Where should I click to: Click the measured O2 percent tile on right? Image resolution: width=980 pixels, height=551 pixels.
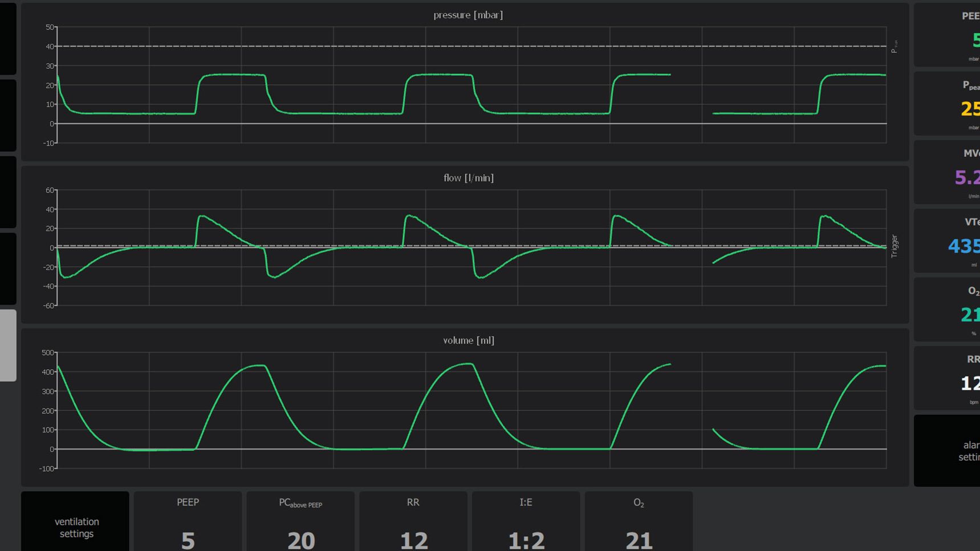[946, 310]
